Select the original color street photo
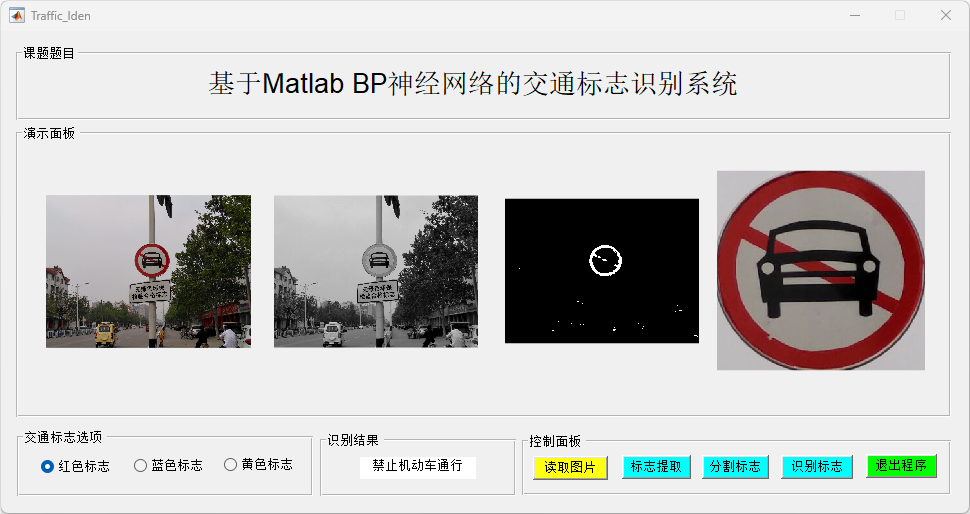Image resolution: width=970 pixels, height=514 pixels. (148, 272)
